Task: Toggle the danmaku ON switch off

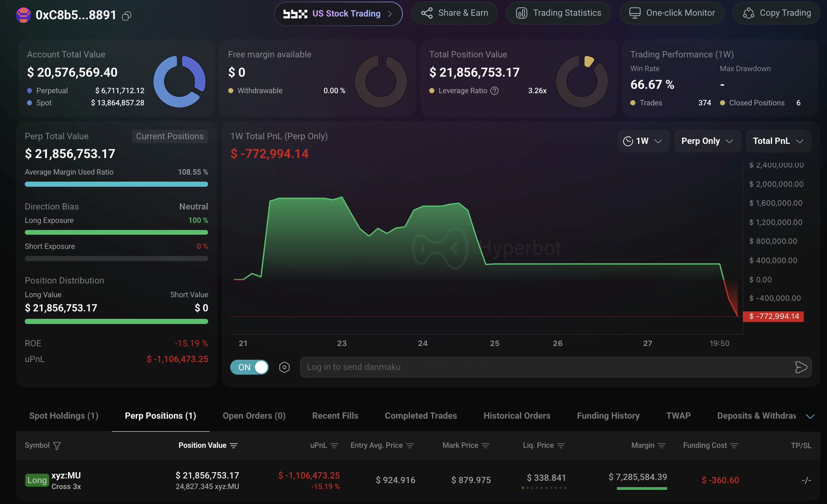Action: [250, 367]
